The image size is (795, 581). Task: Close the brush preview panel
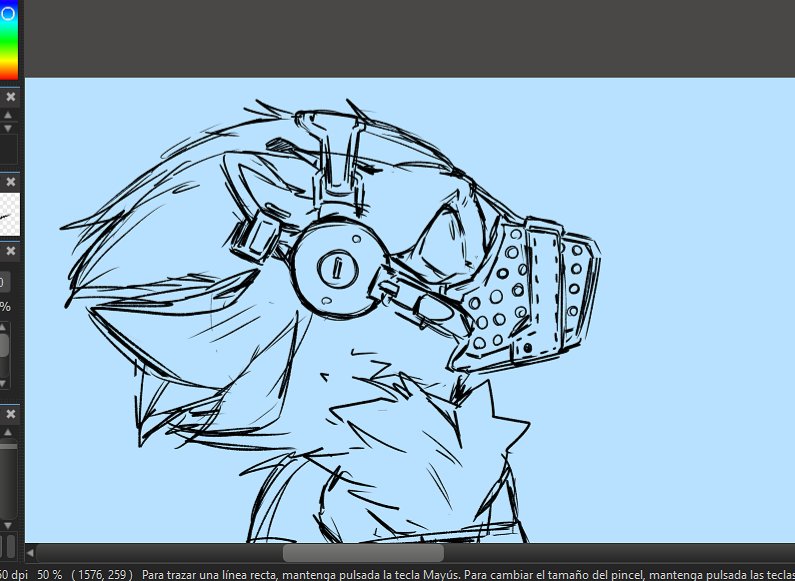(11, 182)
